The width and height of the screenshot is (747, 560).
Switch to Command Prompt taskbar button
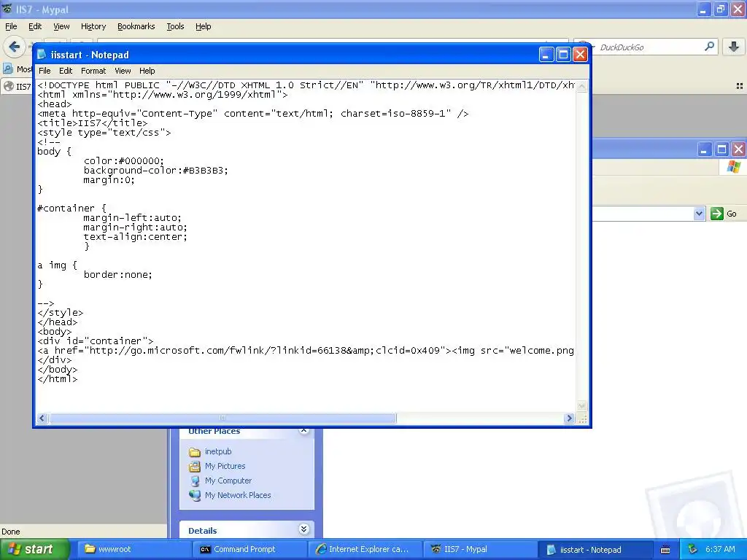[x=249, y=549]
